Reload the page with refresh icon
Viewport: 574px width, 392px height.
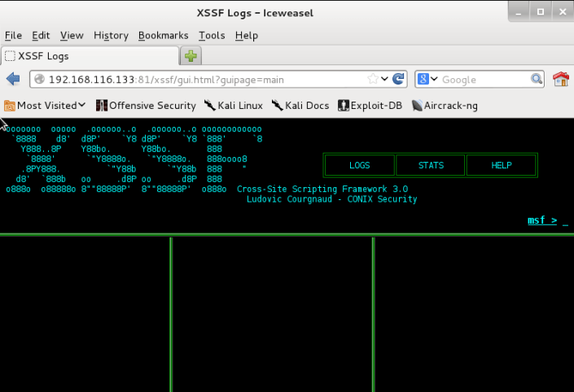pyautogui.click(x=398, y=79)
